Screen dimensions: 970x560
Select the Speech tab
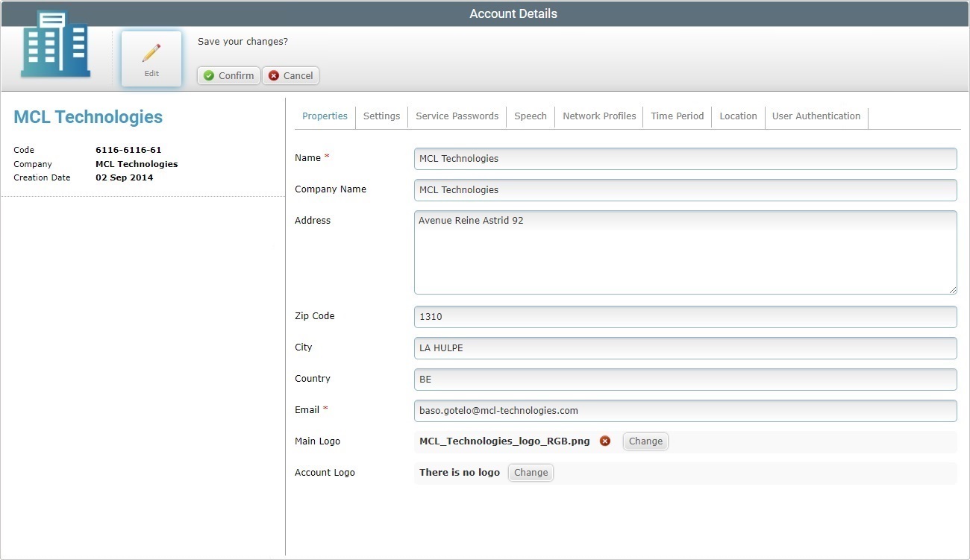(530, 116)
